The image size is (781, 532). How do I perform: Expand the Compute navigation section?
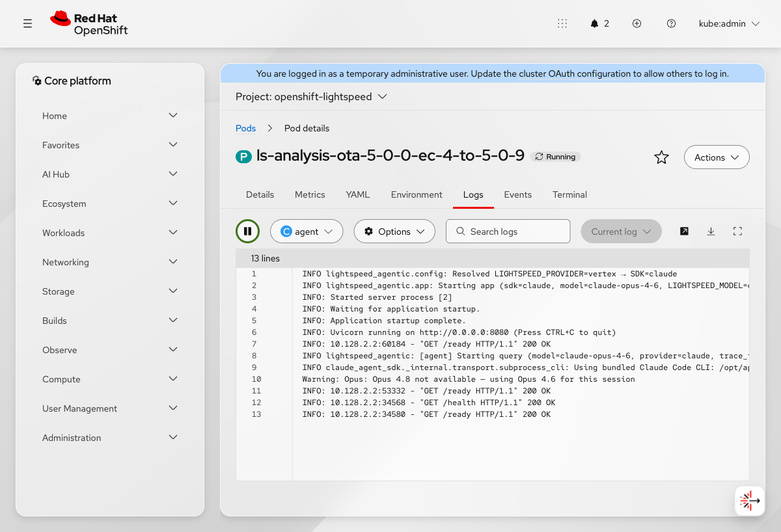110,379
